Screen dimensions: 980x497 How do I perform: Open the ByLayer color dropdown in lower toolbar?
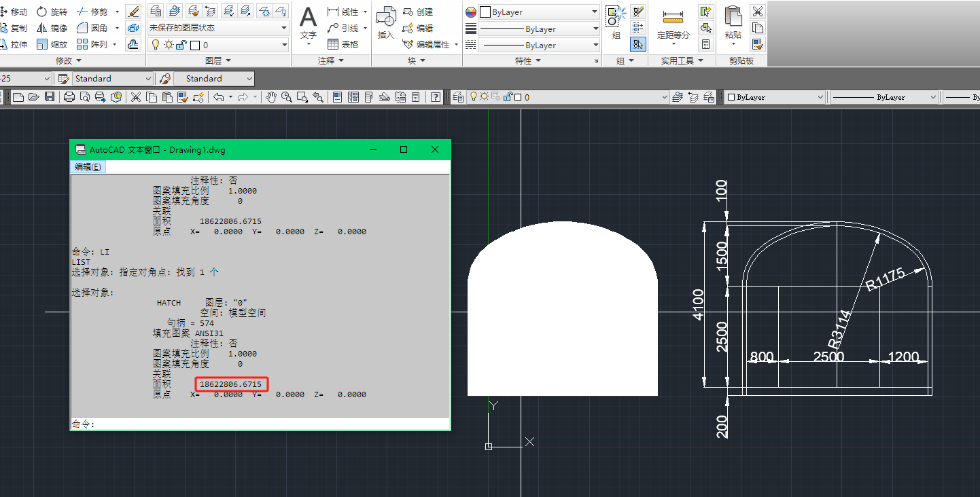pyautogui.click(x=775, y=97)
